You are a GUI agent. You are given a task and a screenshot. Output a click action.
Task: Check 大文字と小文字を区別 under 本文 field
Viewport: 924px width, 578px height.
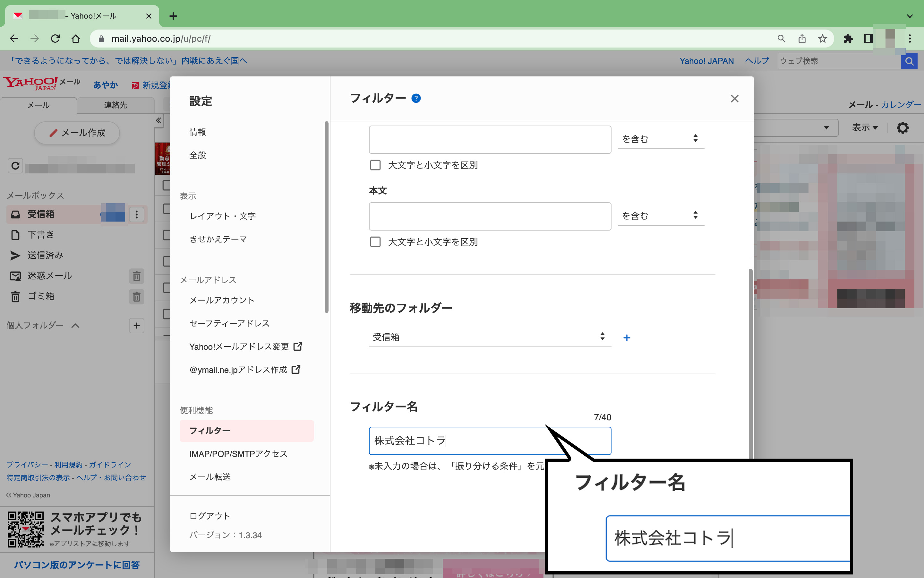click(x=375, y=242)
